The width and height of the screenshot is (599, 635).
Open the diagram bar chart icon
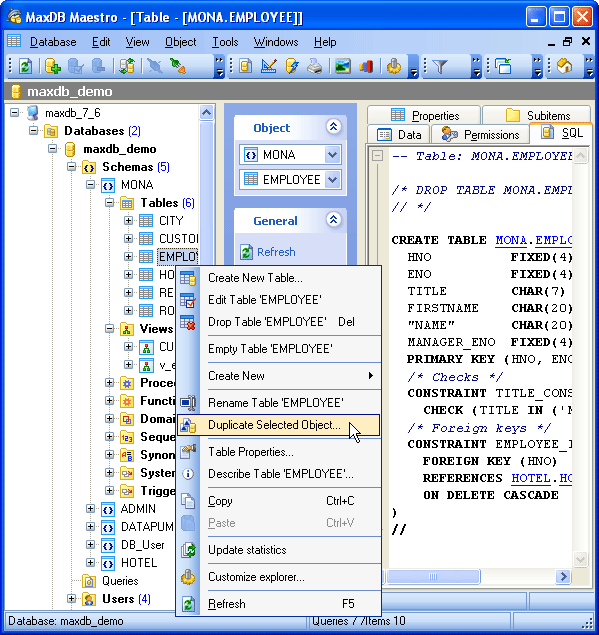tap(366, 66)
